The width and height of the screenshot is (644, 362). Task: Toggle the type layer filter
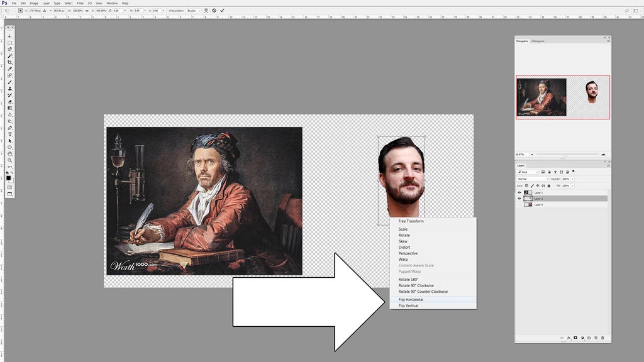tap(555, 172)
